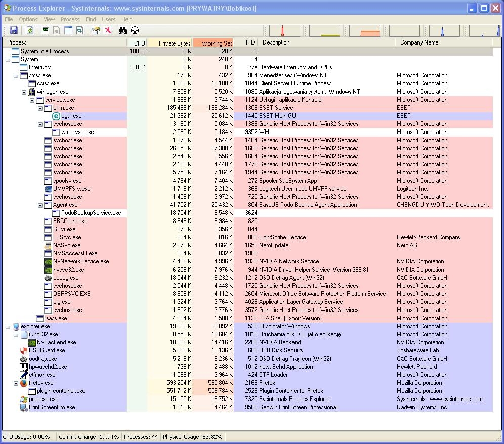
Task: Click the NvBackend.exe icon
Action: tap(32, 342)
